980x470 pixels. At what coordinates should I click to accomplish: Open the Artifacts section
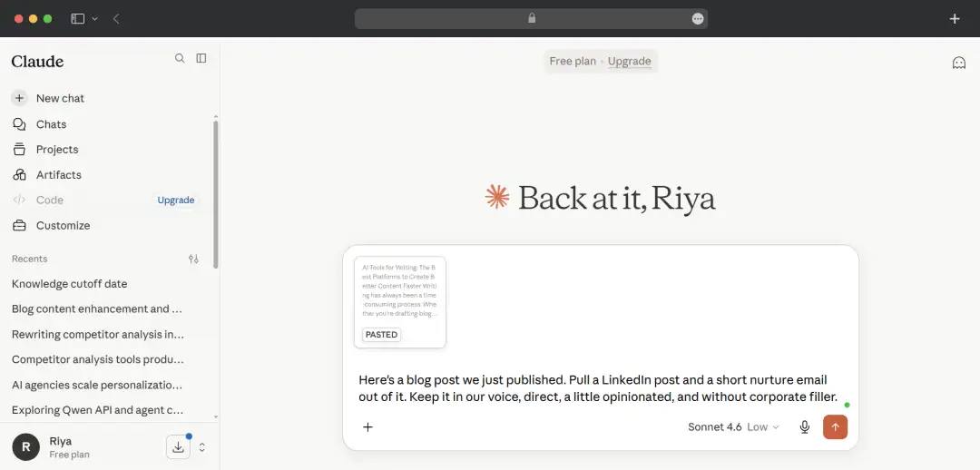pos(59,175)
